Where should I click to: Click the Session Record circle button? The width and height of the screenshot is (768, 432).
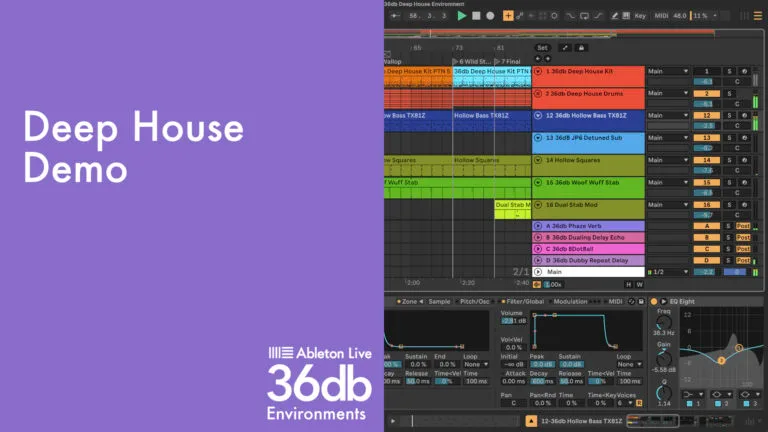pyautogui.click(x=554, y=16)
